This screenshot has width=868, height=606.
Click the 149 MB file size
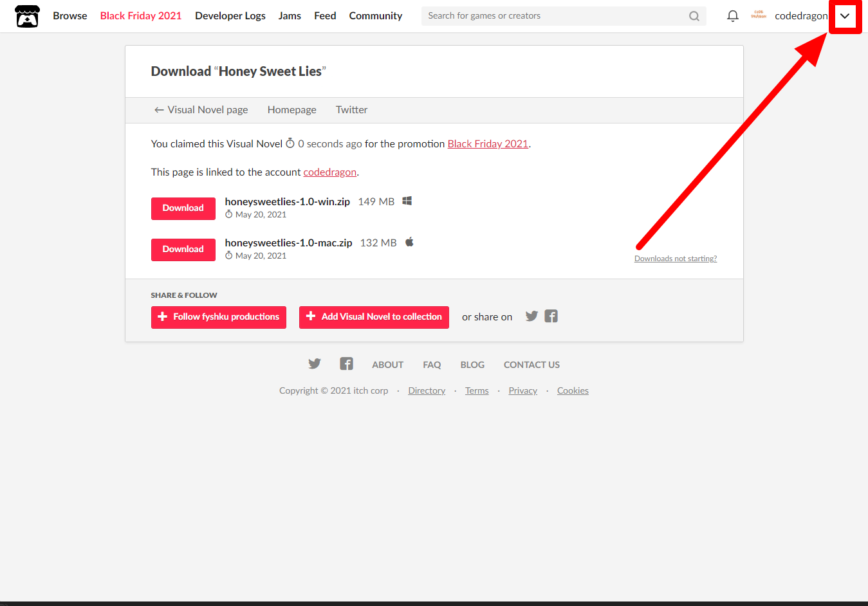point(376,202)
